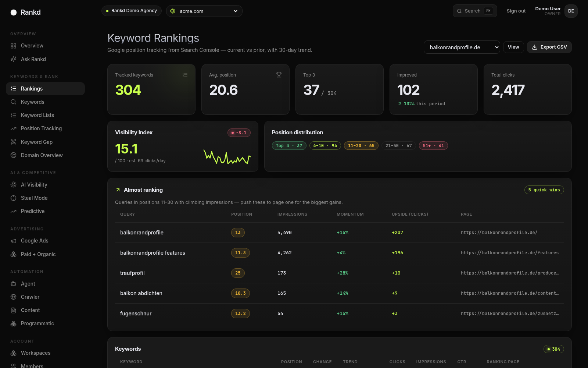Click the fugenschnur query

[136, 314]
